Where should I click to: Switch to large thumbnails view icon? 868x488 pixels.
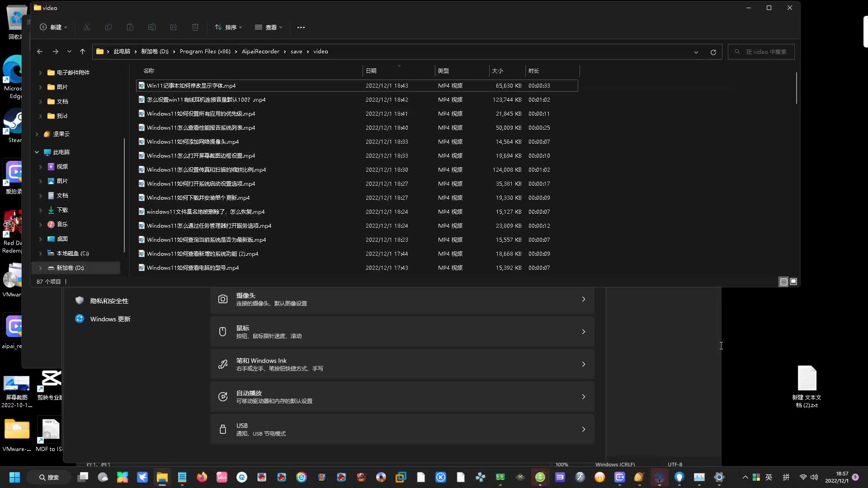[793, 282]
